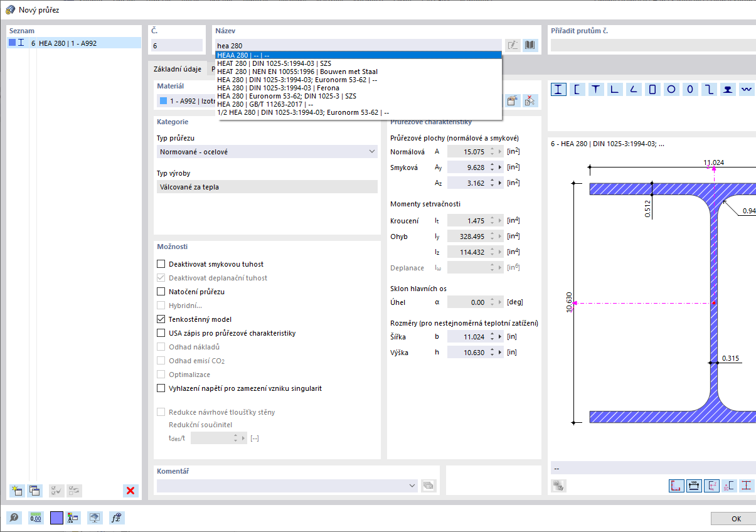Open the Komentář dropdown arrow

point(412,485)
